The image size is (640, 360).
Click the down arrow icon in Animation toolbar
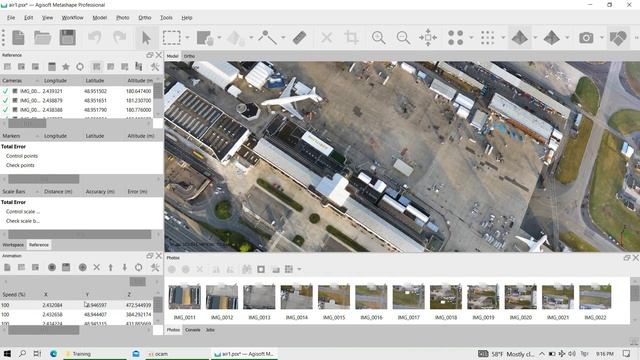pyautogui.click(x=124, y=267)
